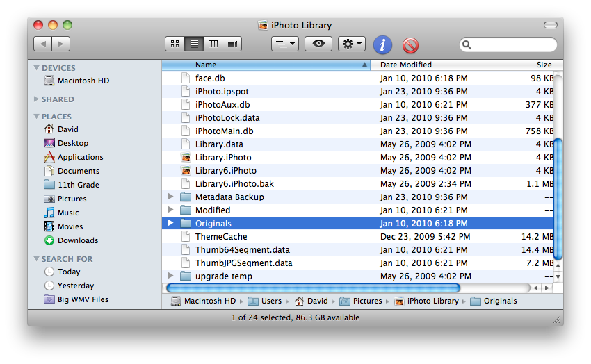
Task: Open the arrange-by dropdown in toolbar
Action: [x=285, y=44]
